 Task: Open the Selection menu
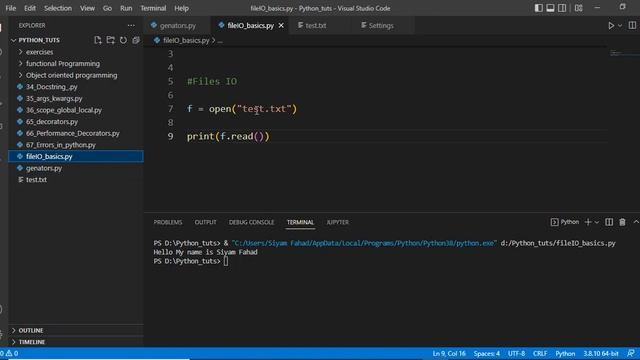pyautogui.click(x=58, y=8)
